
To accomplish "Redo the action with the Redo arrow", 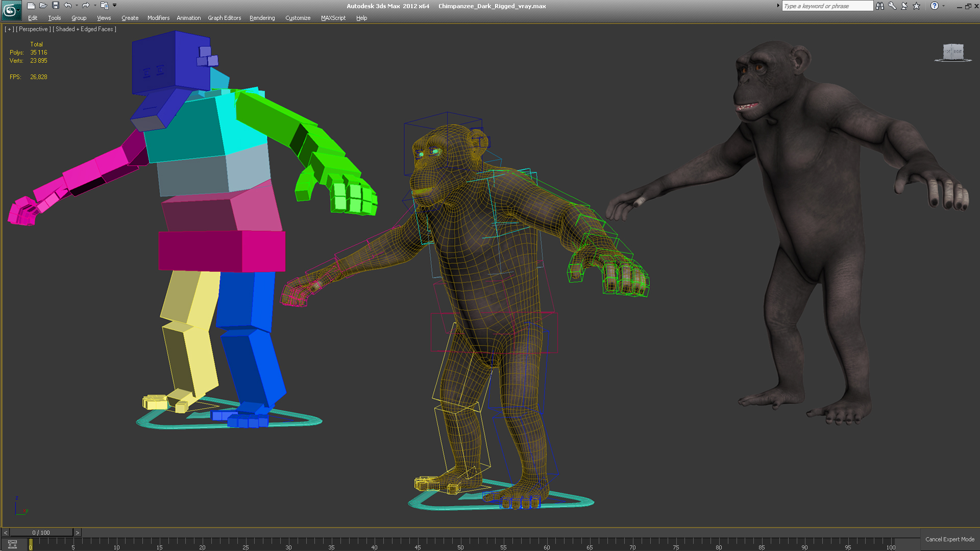I will point(86,6).
